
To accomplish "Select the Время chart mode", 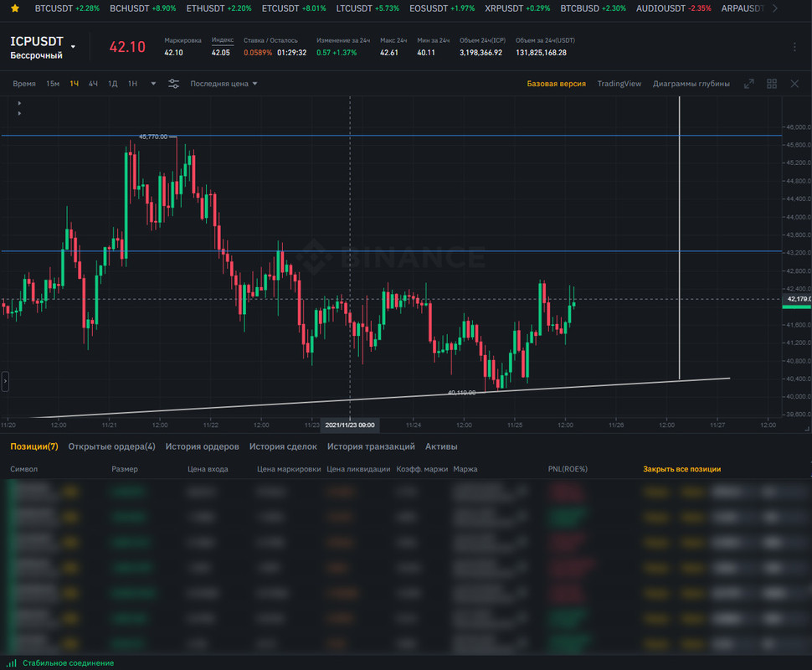I will point(23,84).
